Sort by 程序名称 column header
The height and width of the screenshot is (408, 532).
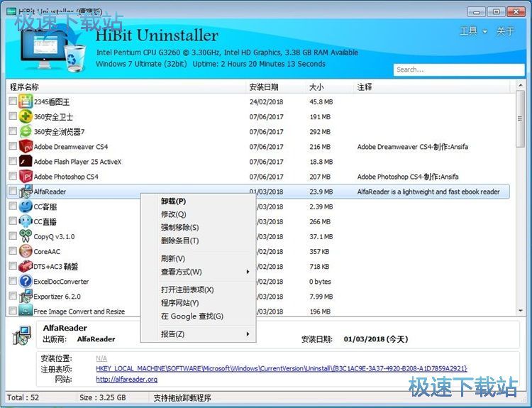(126, 87)
